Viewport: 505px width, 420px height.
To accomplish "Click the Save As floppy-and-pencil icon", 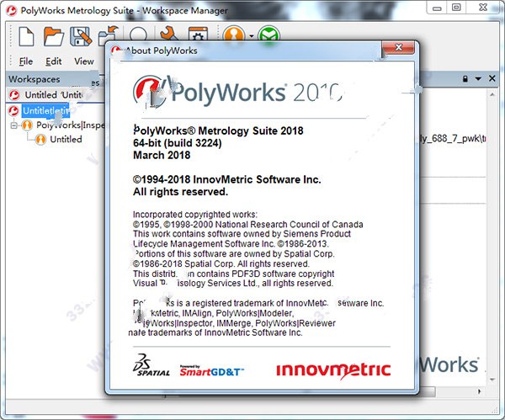I will [81, 36].
